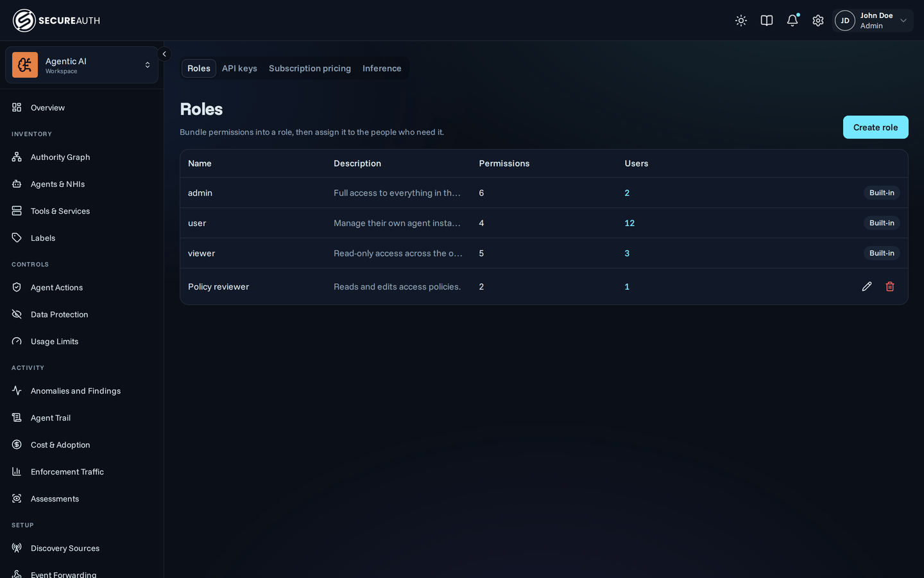924x578 pixels.
Task: Click the Labels tag icon
Action: click(17, 238)
